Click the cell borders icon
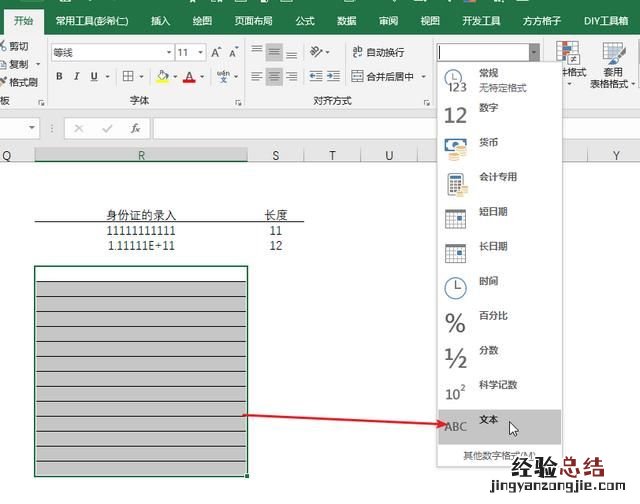The height and width of the screenshot is (504, 640). 128,76
